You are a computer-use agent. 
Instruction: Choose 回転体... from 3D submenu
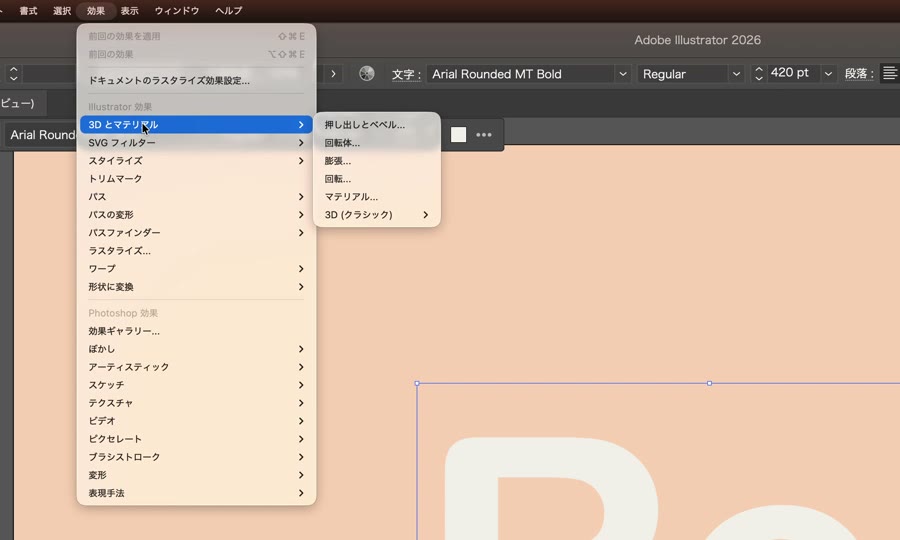point(377,143)
